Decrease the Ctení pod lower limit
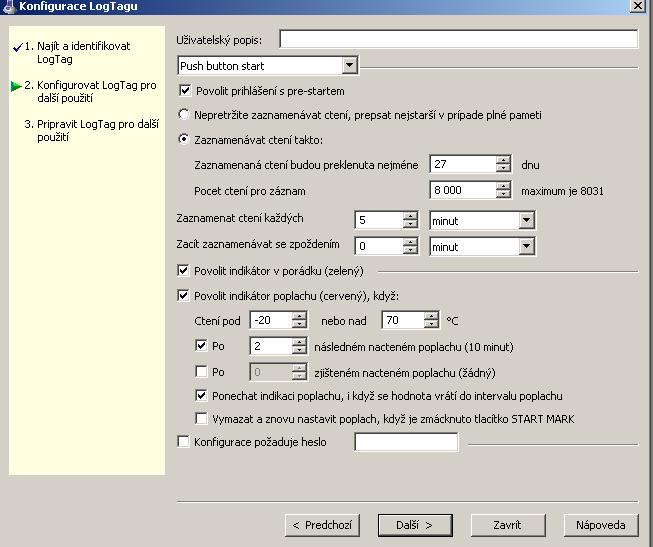The height and width of the screenshot is (547, 653). point(299,324)
